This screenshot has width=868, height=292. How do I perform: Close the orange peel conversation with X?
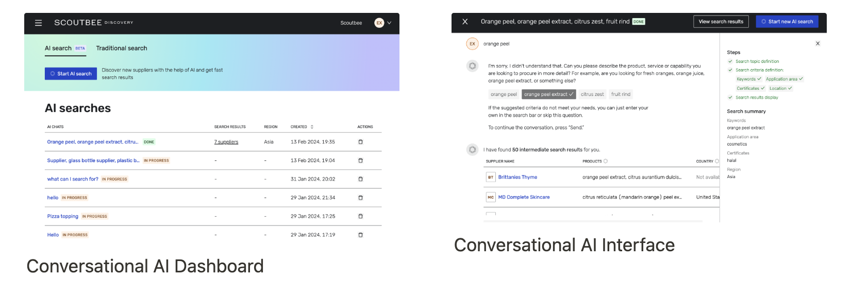click(465, 22)
